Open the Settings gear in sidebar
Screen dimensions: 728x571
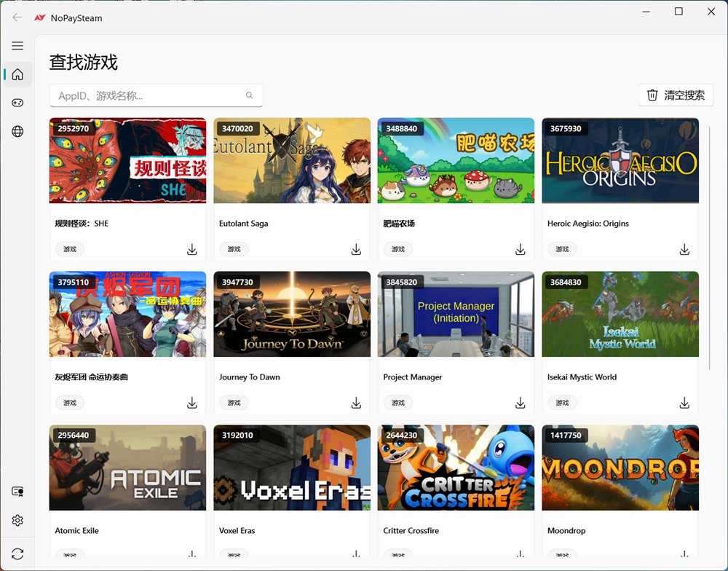pyautogui.click(x=17, y=521)
